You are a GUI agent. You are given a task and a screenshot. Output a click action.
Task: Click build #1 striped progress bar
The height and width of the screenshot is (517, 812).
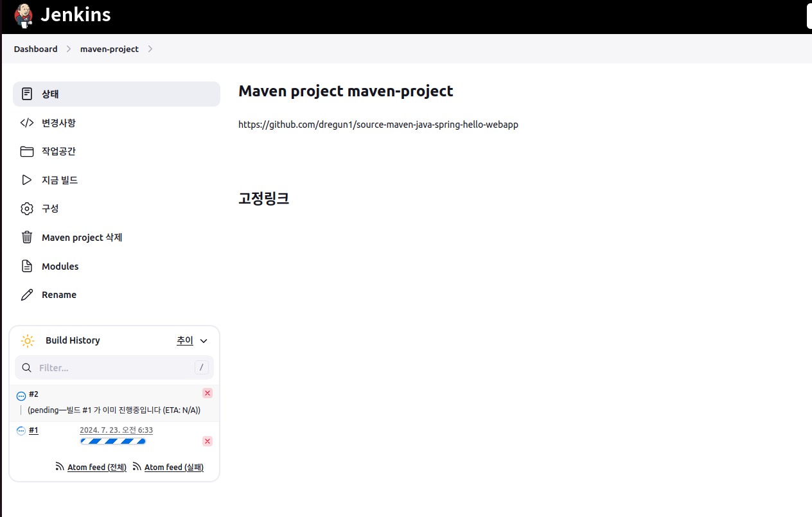coord(113,441)
